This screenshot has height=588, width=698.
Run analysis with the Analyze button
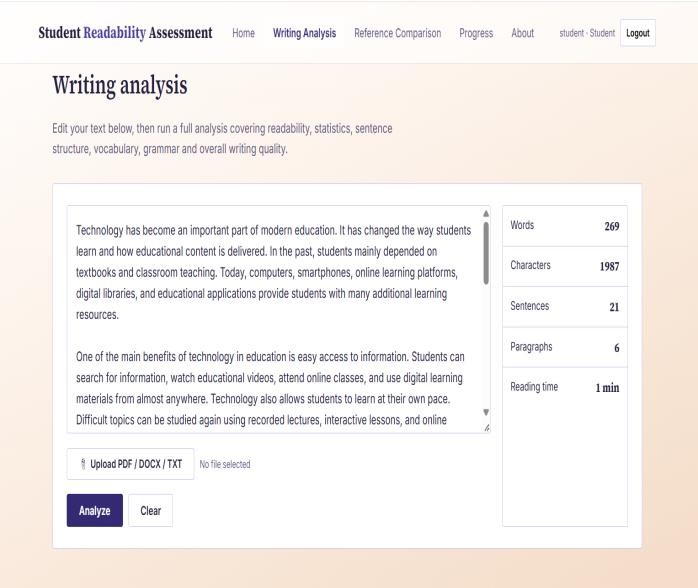[x=95, y=510]
